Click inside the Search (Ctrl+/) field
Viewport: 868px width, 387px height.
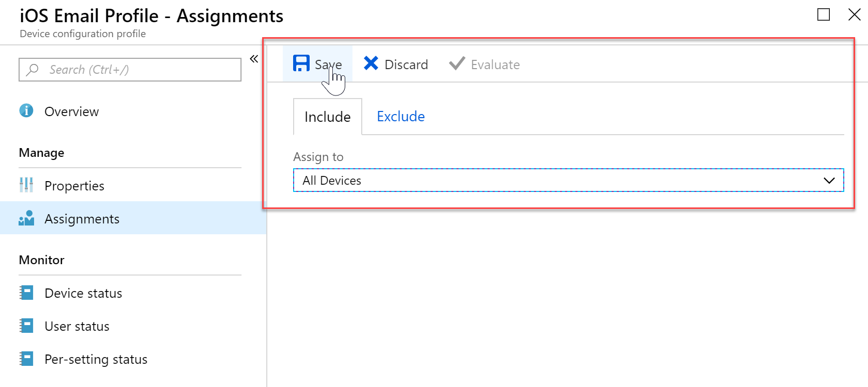[130, 70]
